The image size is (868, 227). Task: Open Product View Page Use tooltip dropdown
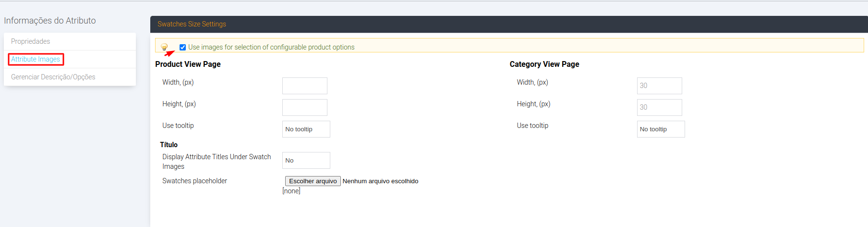306,129
